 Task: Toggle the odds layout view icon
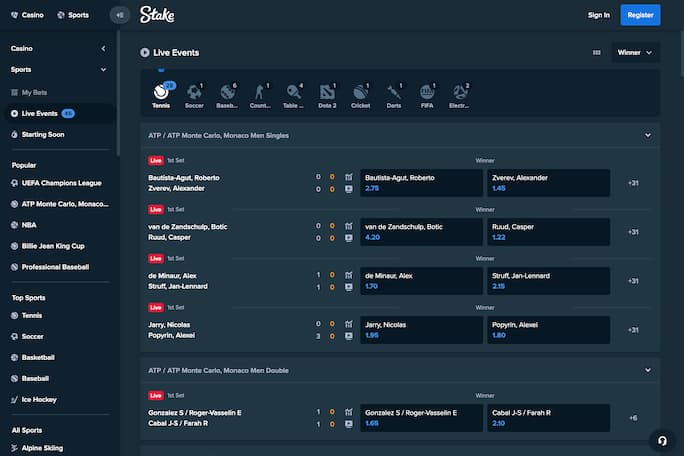(x=597, y=52)
